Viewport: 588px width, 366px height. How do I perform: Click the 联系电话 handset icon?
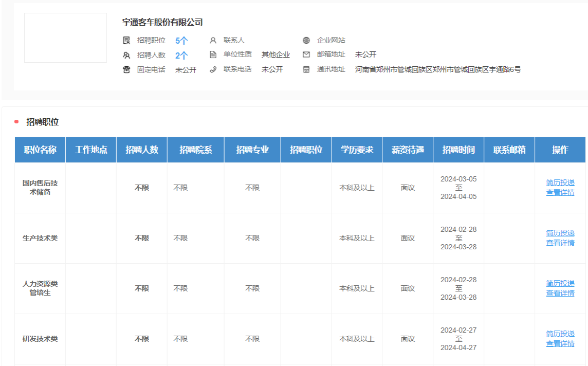click(213, 69)
